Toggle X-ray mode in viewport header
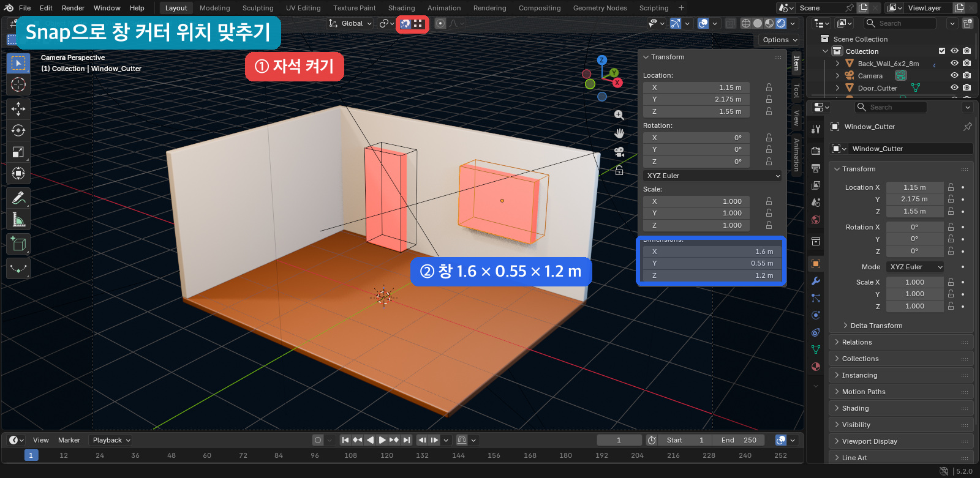This screenshot has height=478, width=980. click(x=730, y=23)
